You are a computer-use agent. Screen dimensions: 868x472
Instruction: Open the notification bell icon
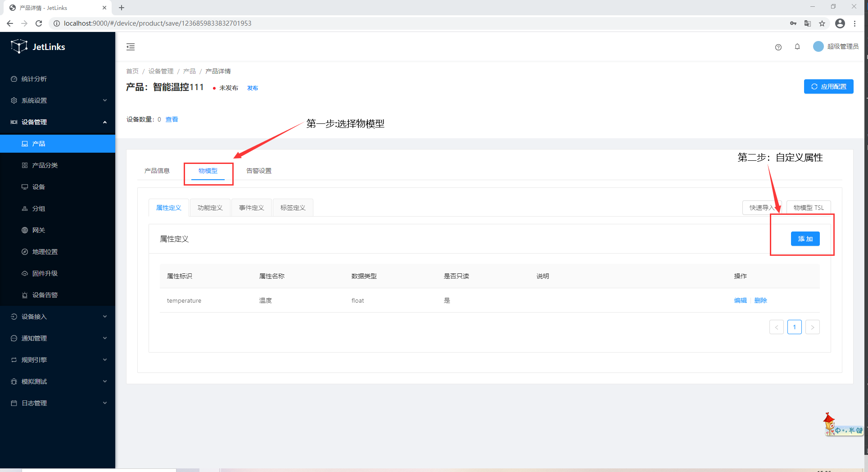(797, 47)
